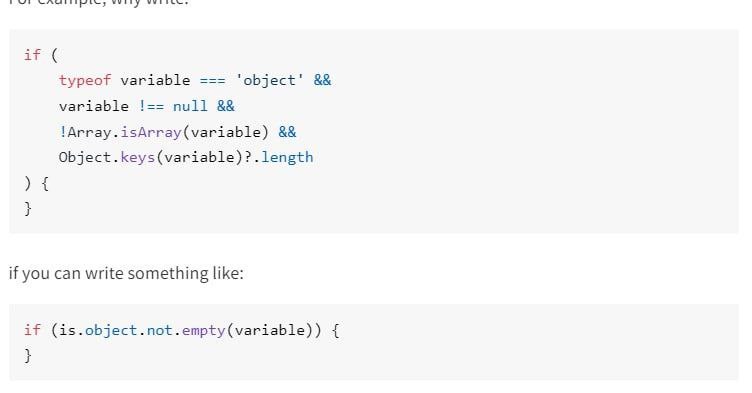Click the '===' operator
This screenshot has width=752, height=393.
click(x=212, y=81)
